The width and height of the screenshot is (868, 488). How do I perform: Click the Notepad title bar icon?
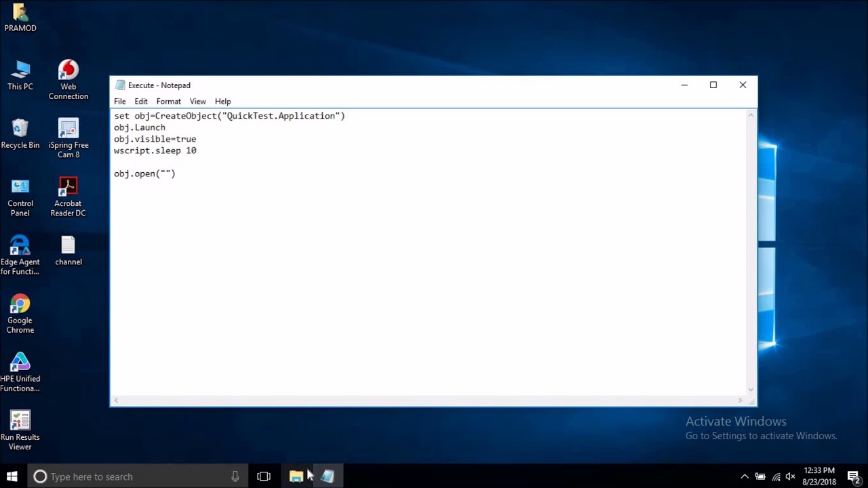point(120,85)
